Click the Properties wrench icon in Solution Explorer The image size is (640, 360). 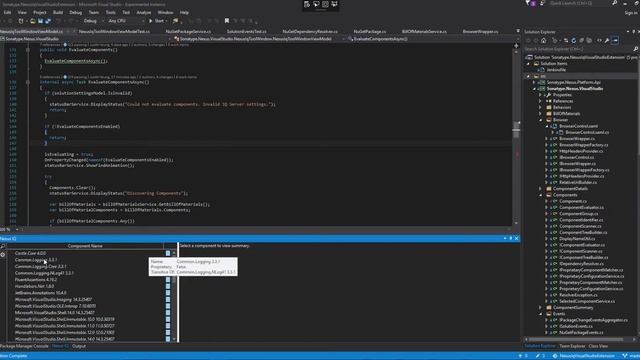(x=607, y=40)
